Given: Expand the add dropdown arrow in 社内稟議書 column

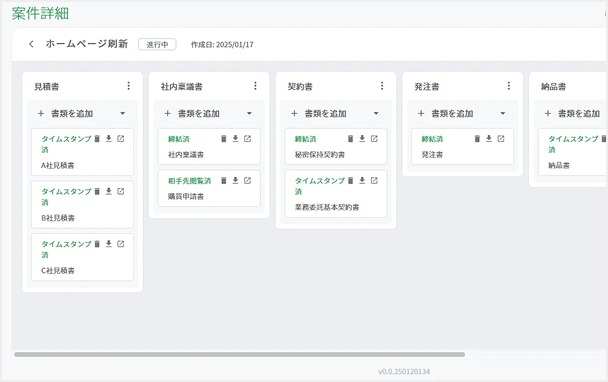Looking at the screenshot, I should coord(249,113).
